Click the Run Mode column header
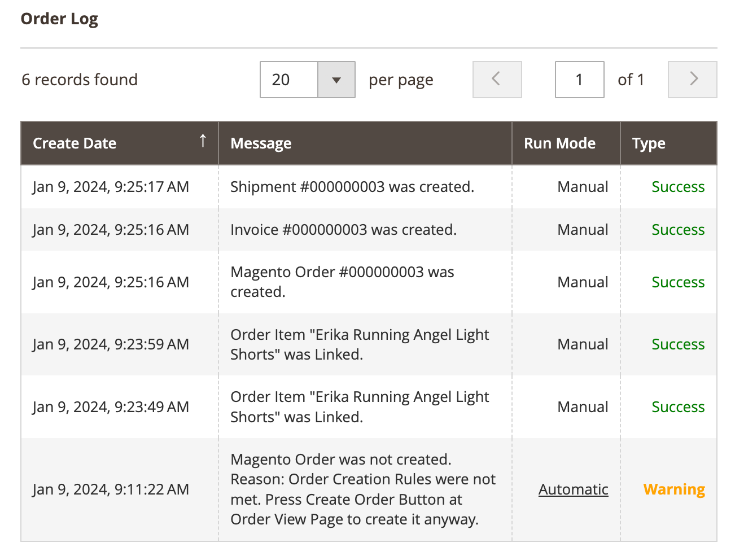 pos(559,143)
